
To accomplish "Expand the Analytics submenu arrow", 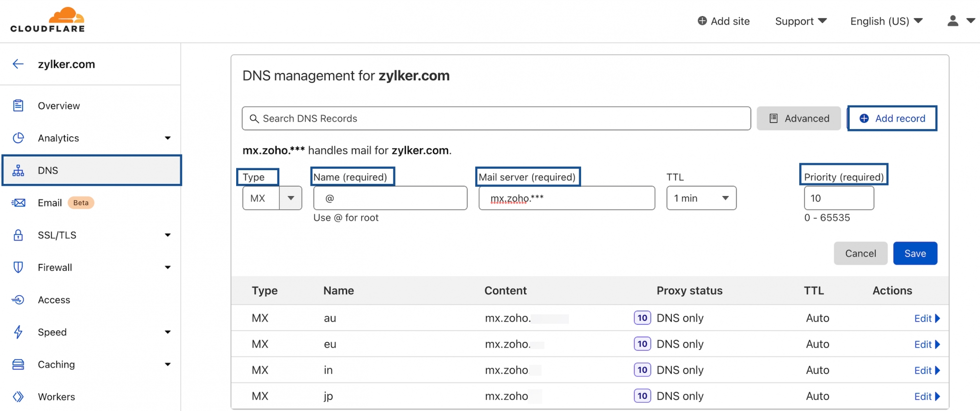I will (168, 138).
